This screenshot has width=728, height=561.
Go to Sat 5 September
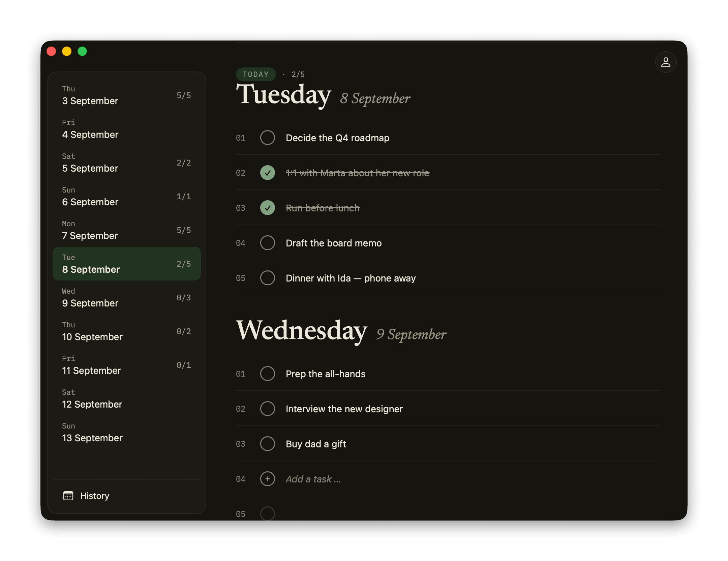pyautogui.click(x=127, y=163)
